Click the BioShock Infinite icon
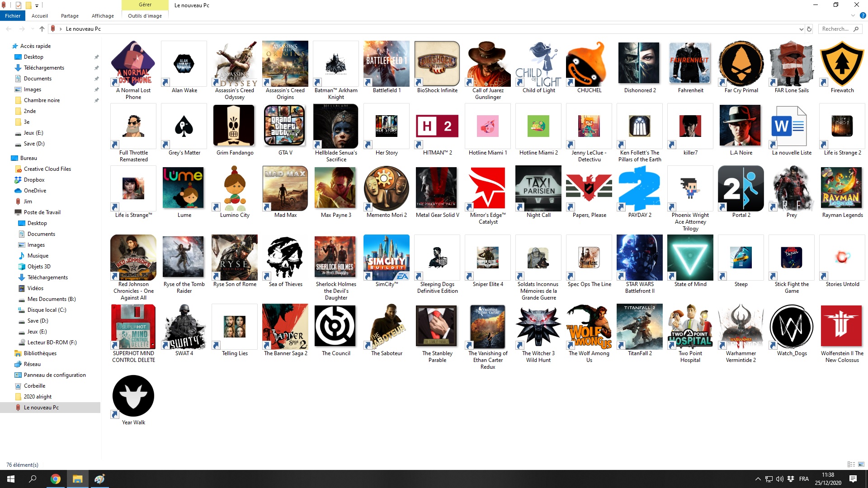 click(437, 64)
